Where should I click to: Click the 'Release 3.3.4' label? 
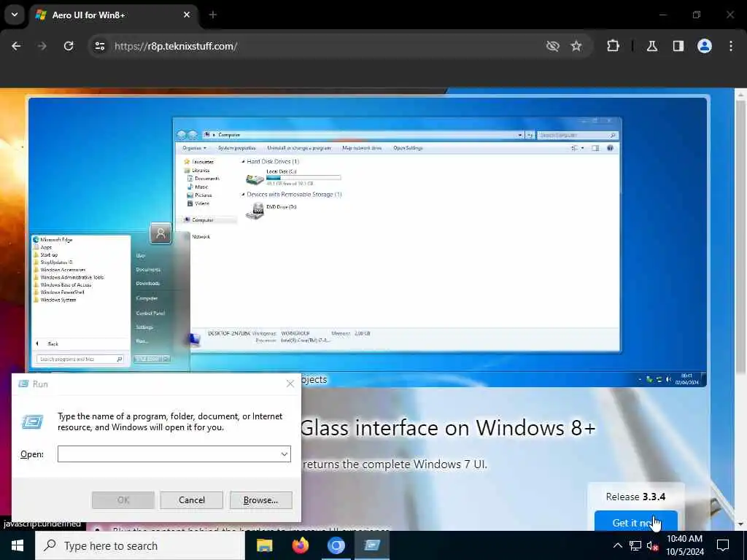tap(635, 497)
